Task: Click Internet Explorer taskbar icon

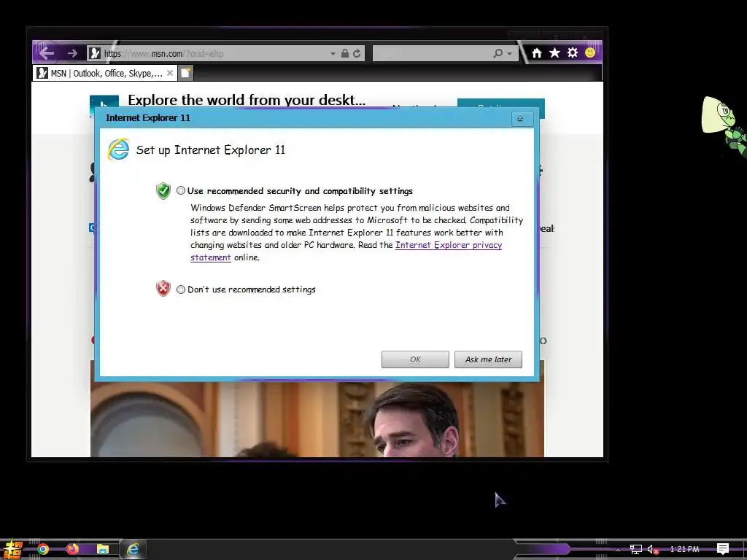Action: (133, 549)
